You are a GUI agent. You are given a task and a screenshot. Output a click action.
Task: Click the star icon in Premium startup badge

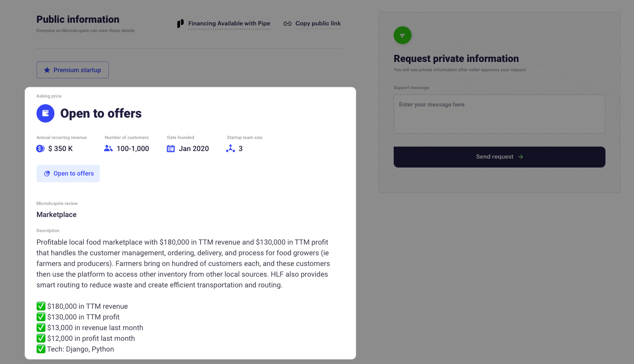click(47, 70)
